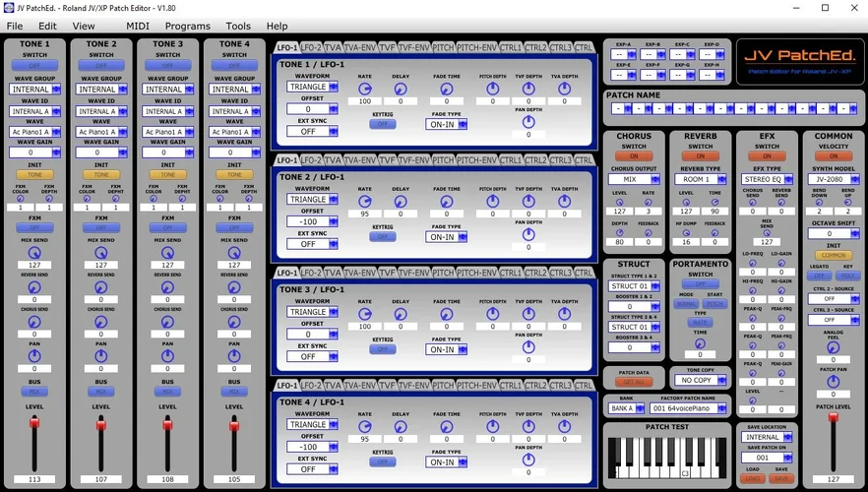Screen dimensions: 868x492
Task: Click the Reverb Time knob
Action: [714, 198]
